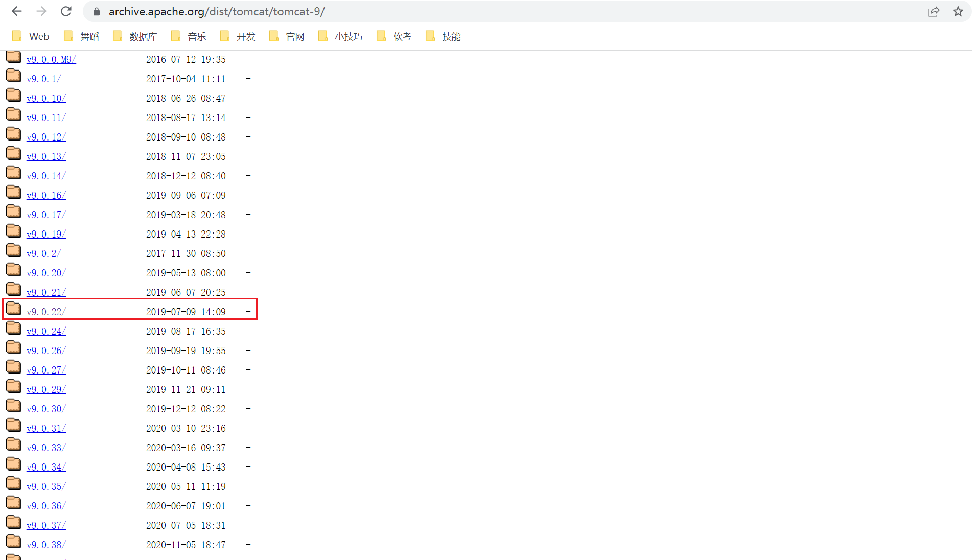Open the v9.0.36/ directory link
972x560 pixels.
46,506
